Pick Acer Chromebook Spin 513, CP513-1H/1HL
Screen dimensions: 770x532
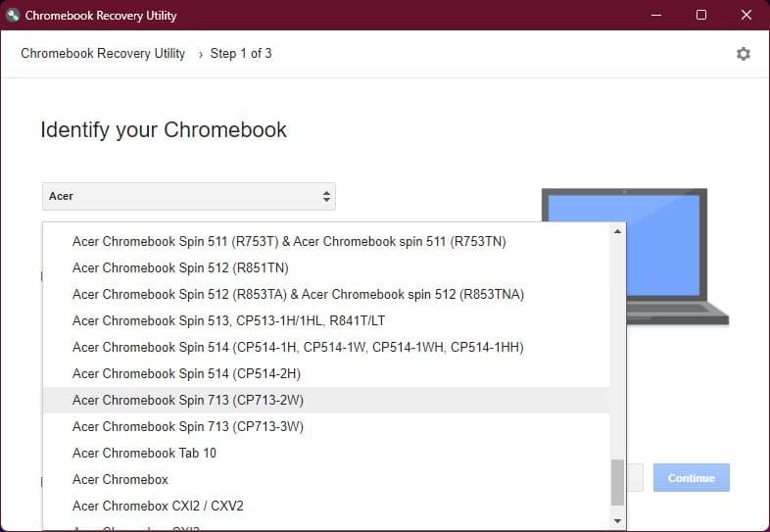[326, 321]
